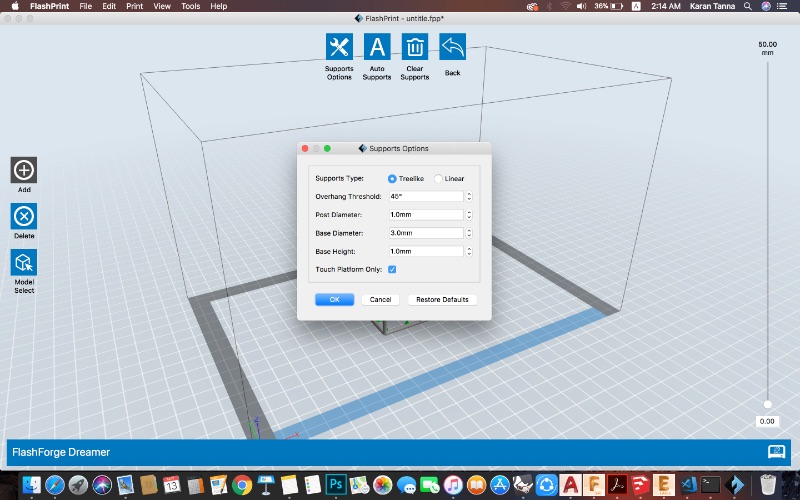Open Messages from the dock

406,485
